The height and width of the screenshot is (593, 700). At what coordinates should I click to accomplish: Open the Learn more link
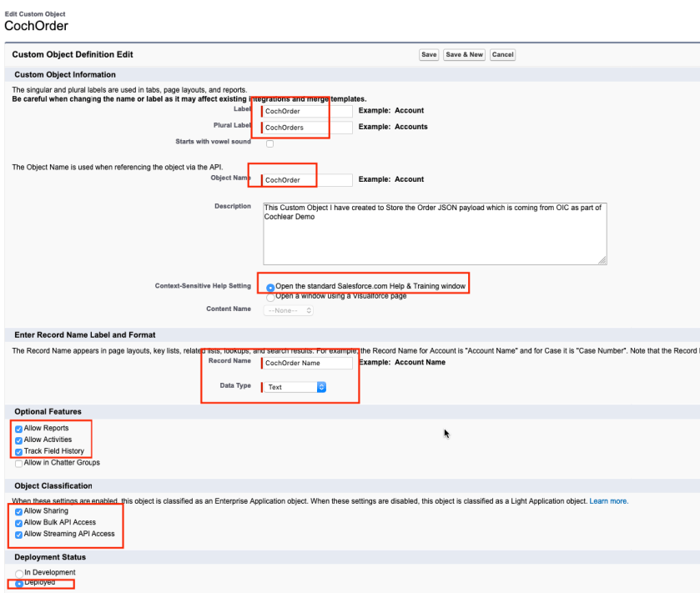click(608, 501)
